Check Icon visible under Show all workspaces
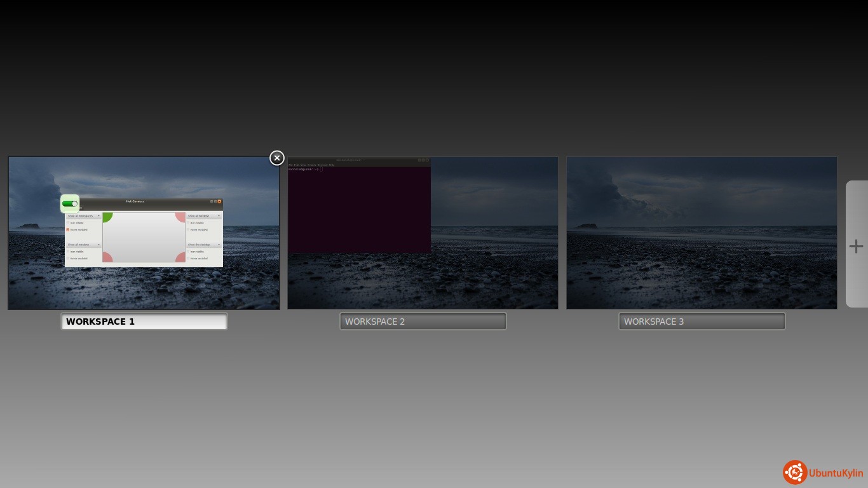 pyautogui.click(x=68, y=223)
